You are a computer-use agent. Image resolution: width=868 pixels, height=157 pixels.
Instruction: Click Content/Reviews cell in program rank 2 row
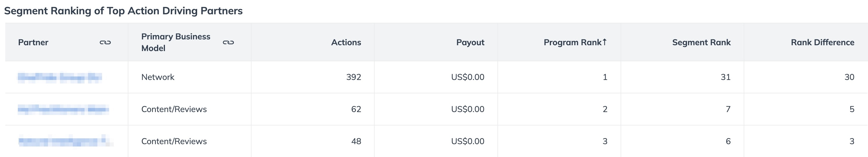(174, 109)
